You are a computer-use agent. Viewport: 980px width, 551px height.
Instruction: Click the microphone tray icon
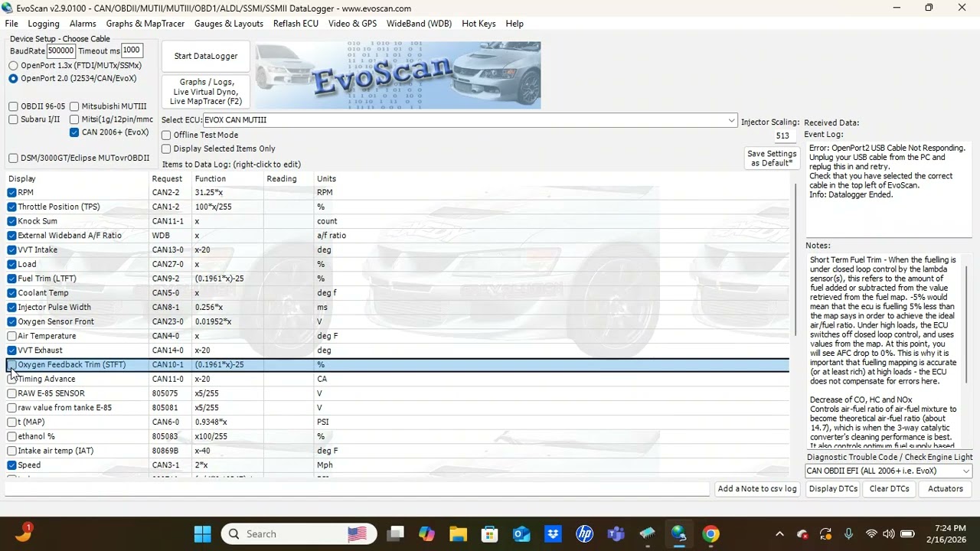point(848,533)
